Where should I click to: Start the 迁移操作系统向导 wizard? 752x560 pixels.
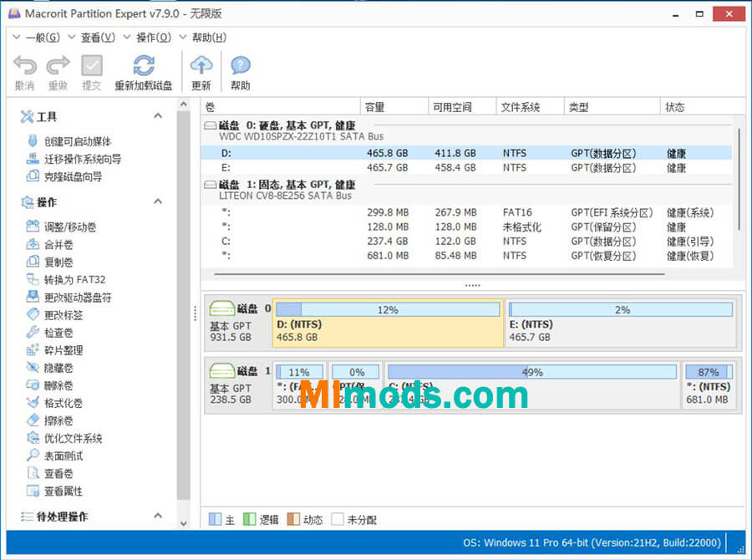coord(74,160)
